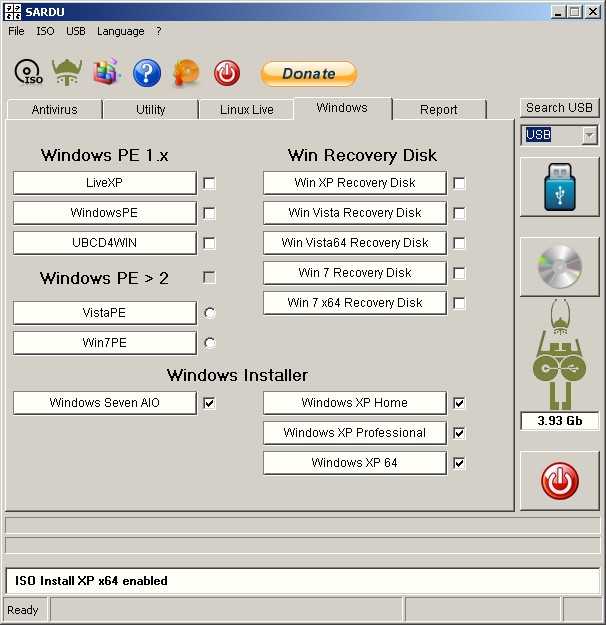This screenshot has height=625, width=606.
Task: Click the colorful cubes toolbar icon
Action: tap(106, 72)
